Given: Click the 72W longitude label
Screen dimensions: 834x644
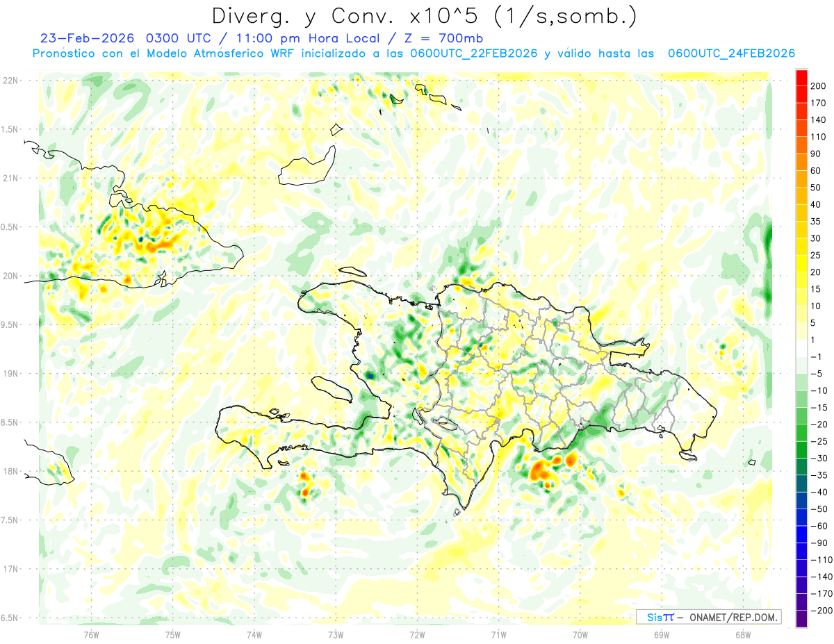Looking at the screenshot, I should pyautogui.click(x=418, y=634).
